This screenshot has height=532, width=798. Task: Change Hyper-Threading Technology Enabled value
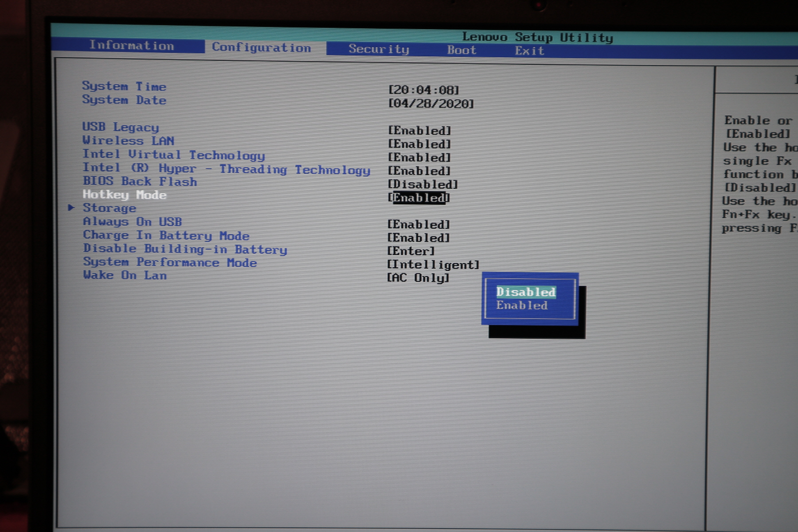pos(419,171)
